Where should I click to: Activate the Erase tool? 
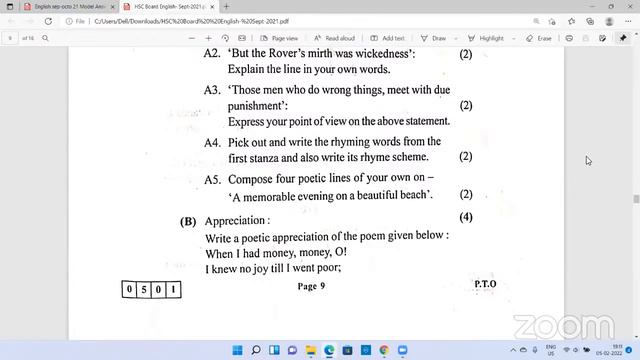539,38
